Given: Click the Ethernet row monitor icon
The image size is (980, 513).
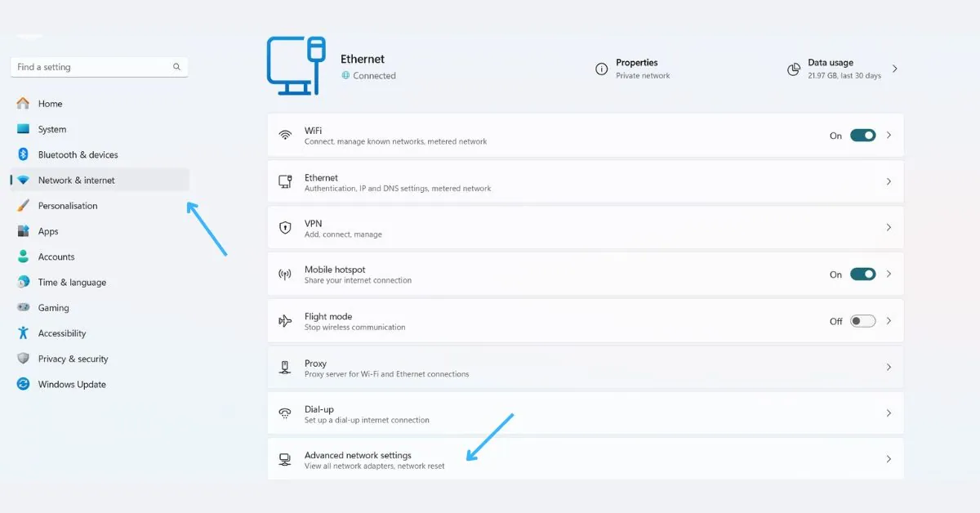Looking at the screenshot, I should [x=285, y=182].
